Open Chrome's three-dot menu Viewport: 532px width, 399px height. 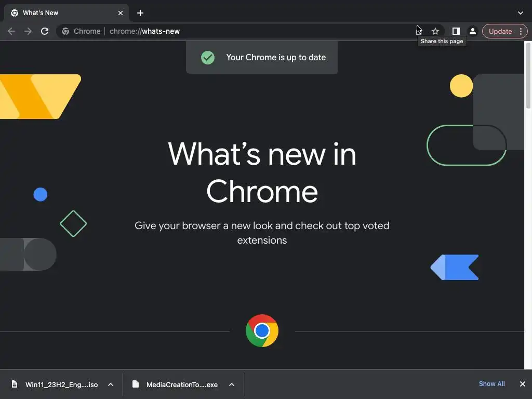click(x=521, y=31)
